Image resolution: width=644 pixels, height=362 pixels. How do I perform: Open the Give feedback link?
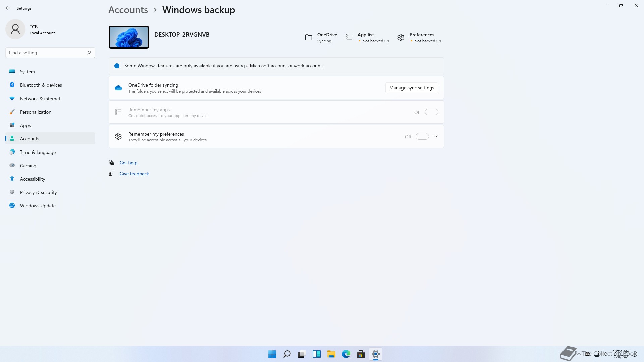pyautogui.click(x=134, y=174)
